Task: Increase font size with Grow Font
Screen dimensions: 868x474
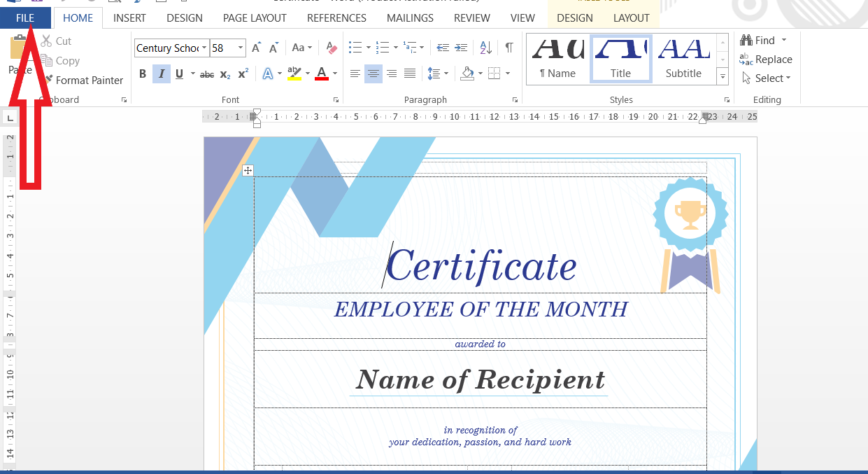Action: click(256, 48)
